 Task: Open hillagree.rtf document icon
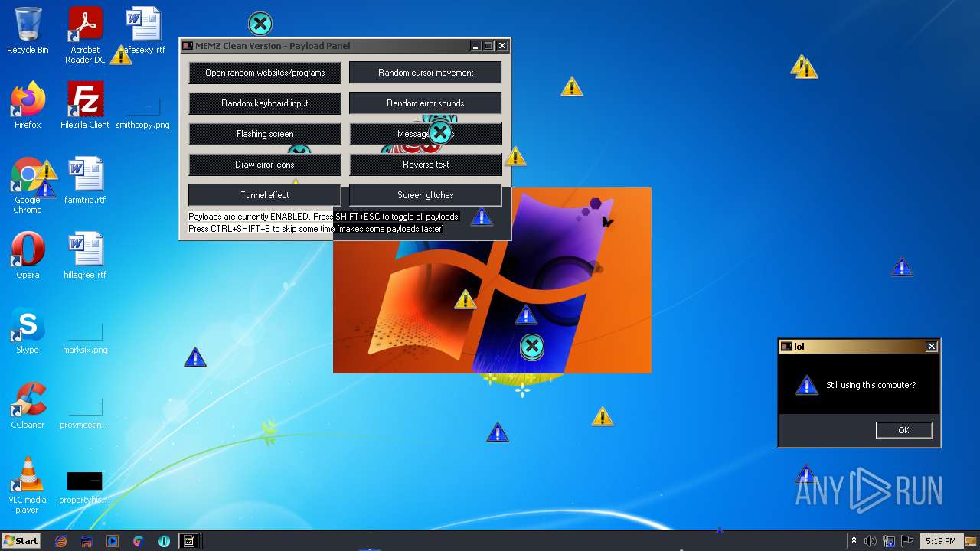point(85,256)
